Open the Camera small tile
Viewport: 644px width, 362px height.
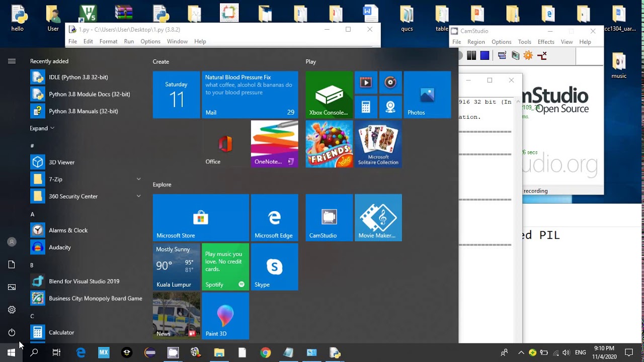click(x=390, y=107)
